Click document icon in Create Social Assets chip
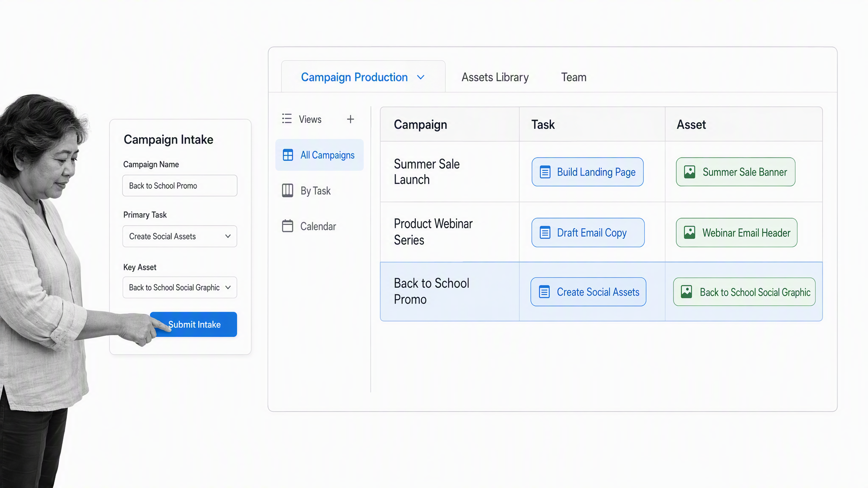The image size is (868, 488). pos(544,292)
